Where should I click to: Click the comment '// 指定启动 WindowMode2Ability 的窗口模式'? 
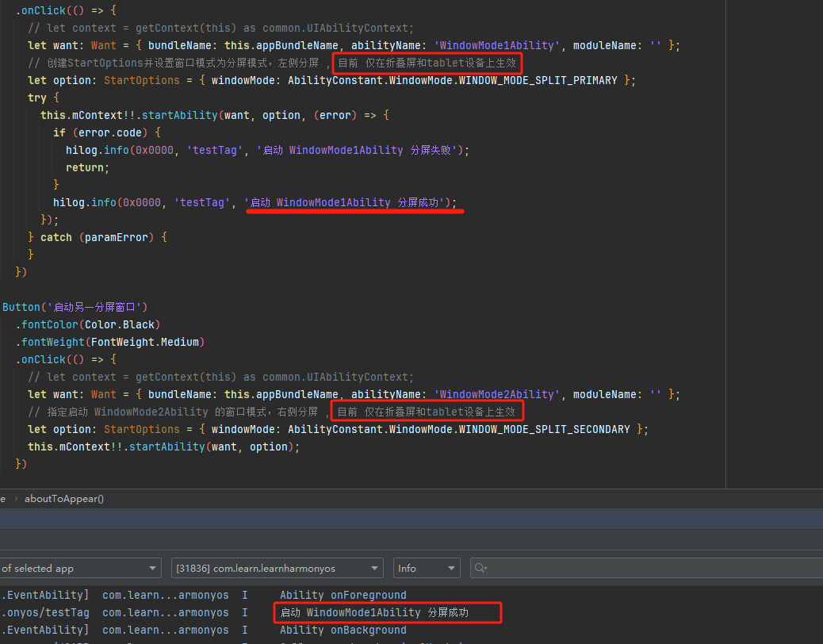pyautogui.click(x=147, y=412)
